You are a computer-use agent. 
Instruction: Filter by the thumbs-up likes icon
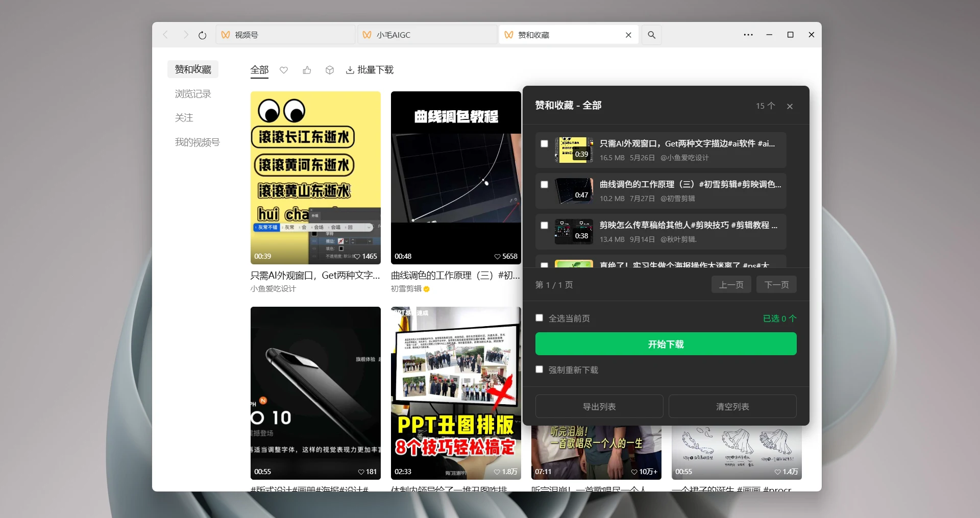pyautogui.click(x=307, y=70)
